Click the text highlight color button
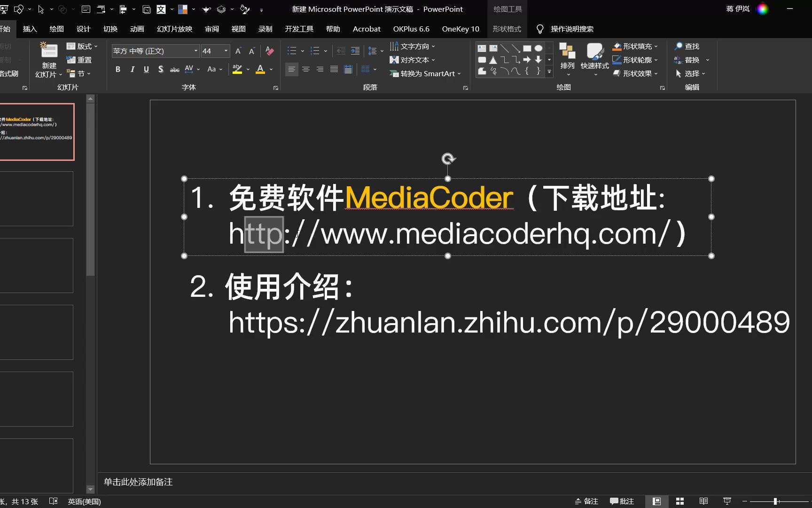The image size is (812, 508). (x=237, y=69)
